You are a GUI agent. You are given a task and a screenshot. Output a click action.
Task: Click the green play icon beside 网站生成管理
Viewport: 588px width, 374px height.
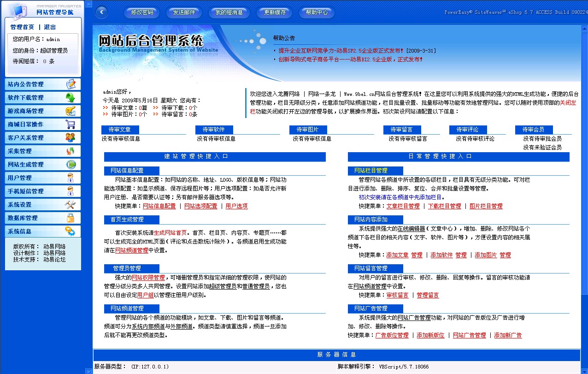[x=71, y=165]
